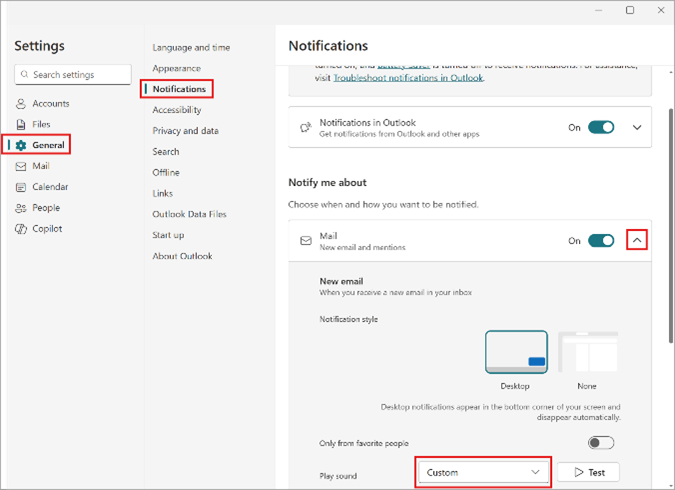Click the envelope icon in Mail notification row
Viewport: 675px width, 490px height.
[x=306, y=241]
